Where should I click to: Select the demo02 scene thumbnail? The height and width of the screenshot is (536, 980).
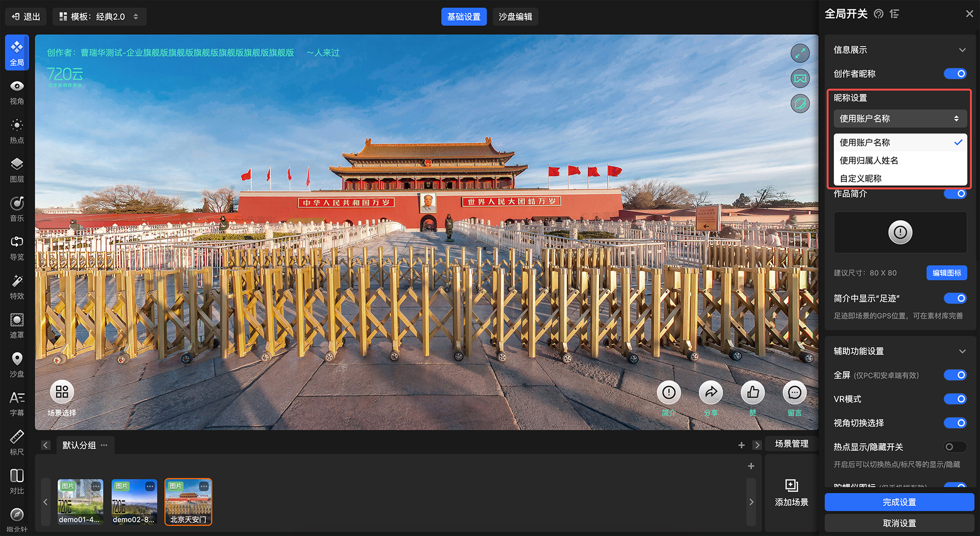(134, 502)
